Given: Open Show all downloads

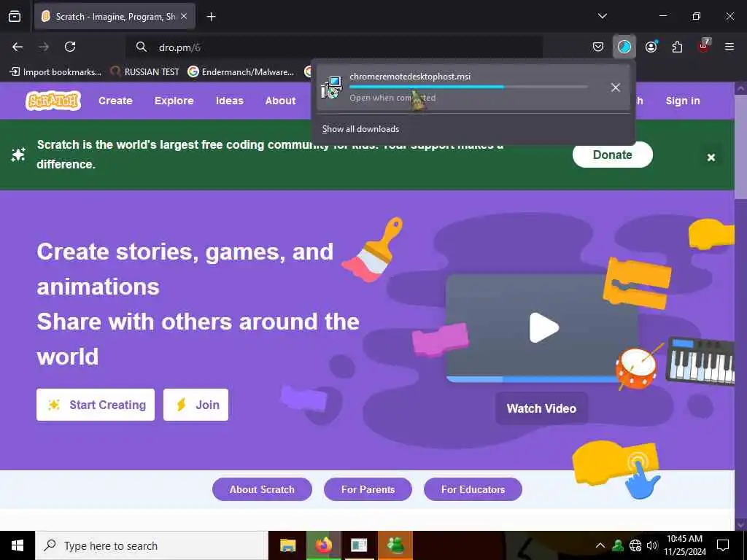Looking at the screenshot, I should [x=360, y=129].
